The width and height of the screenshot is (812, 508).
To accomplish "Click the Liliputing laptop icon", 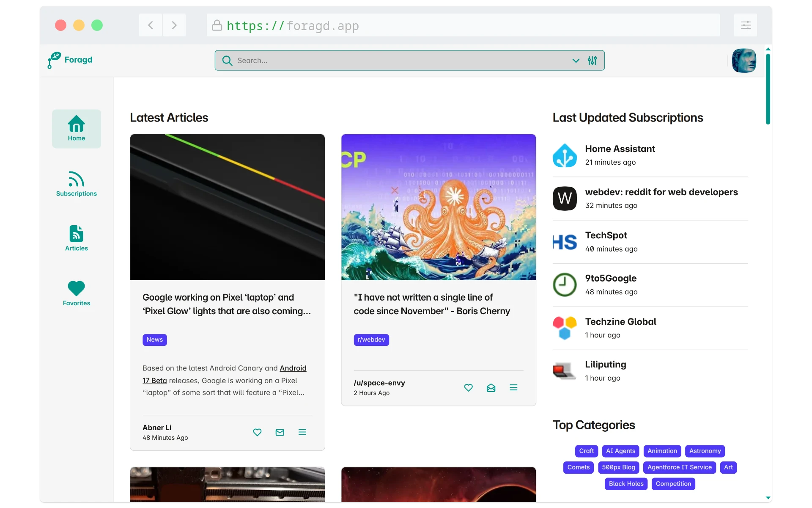I will coord(565,371).
